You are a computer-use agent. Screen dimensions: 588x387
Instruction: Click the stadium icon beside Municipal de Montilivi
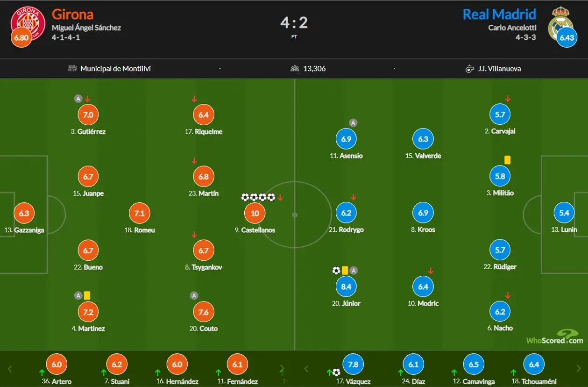(72, 69)
